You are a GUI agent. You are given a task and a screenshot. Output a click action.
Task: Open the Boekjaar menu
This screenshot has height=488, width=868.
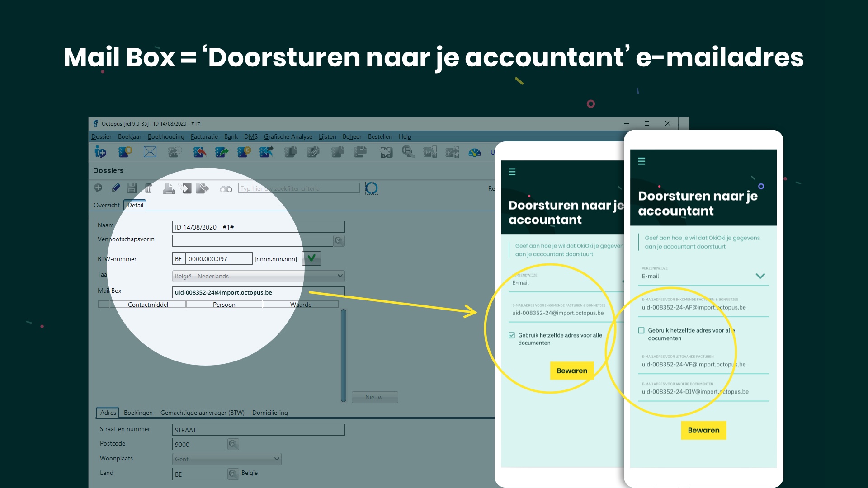click(130, 136)
